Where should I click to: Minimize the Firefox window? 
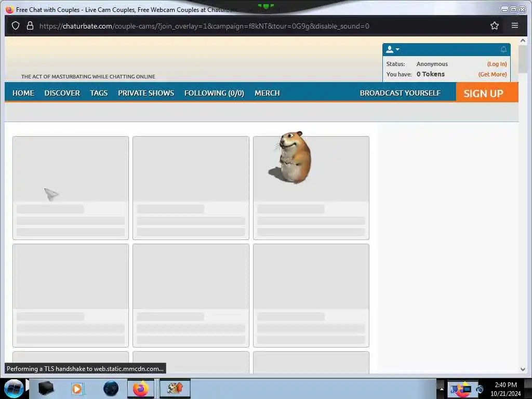pyautogui.click(x=504, y=10)
